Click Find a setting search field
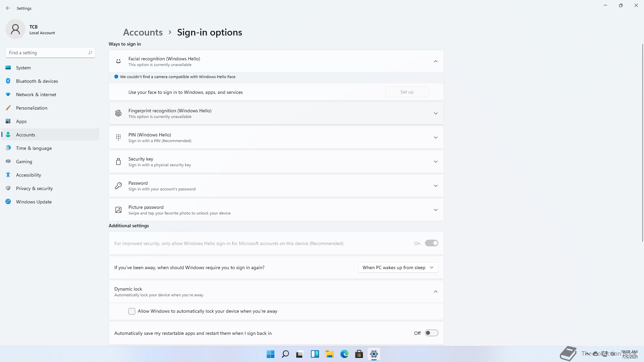The width and height of the screenshot is (644, 362). pos(50,53)
